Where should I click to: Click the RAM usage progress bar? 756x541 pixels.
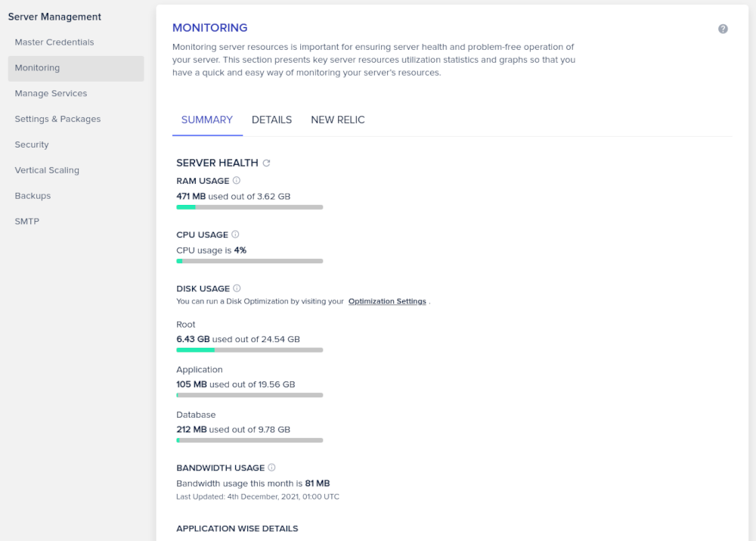pos(249,207)
